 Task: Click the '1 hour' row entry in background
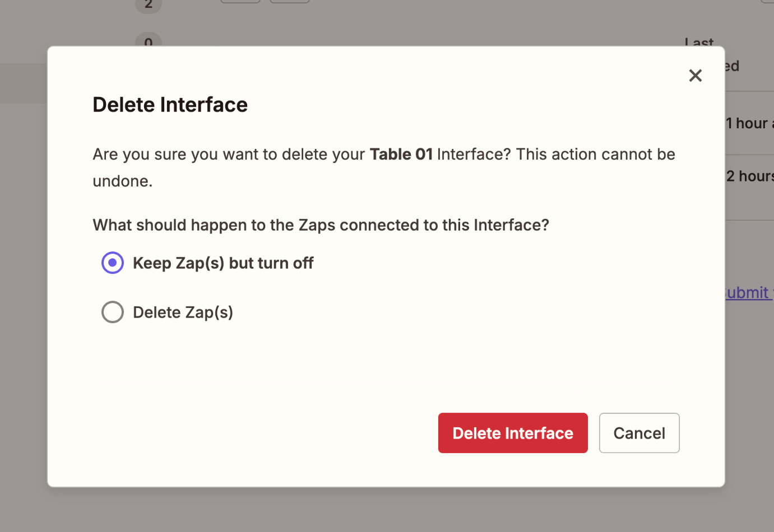click(749, 123)
